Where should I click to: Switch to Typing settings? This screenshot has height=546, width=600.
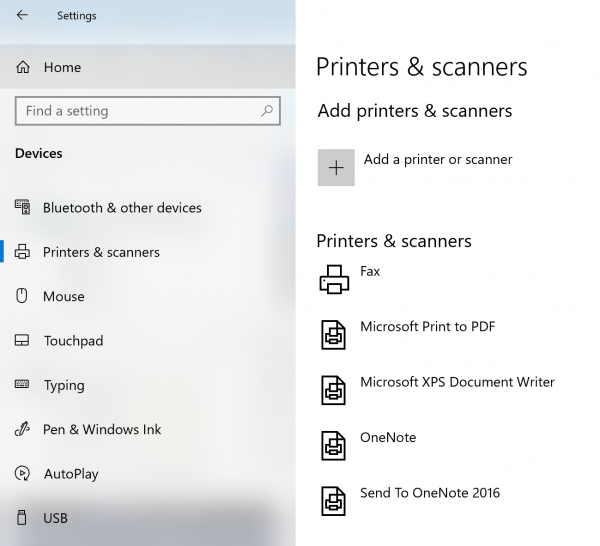tap(64, 385)
